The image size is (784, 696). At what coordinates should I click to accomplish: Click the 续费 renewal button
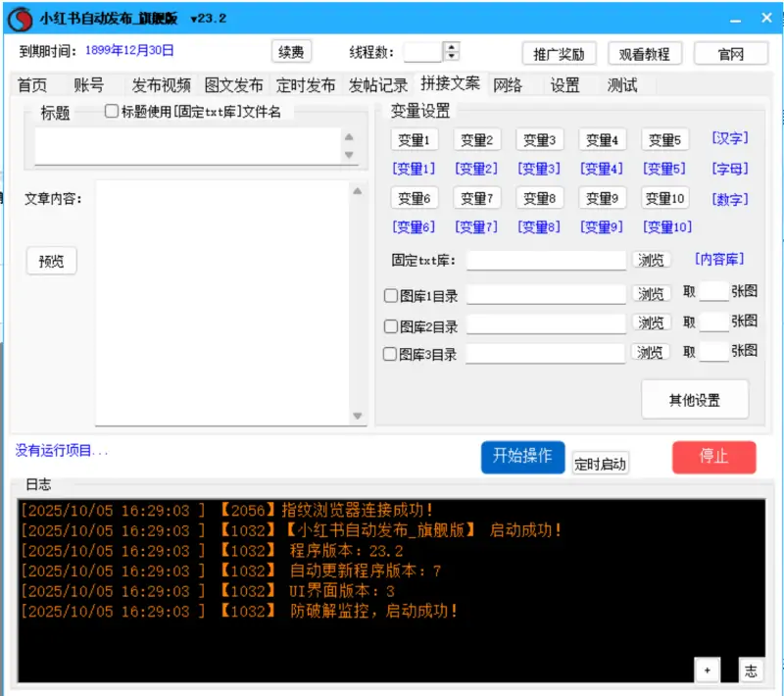(x=289, y=52)
